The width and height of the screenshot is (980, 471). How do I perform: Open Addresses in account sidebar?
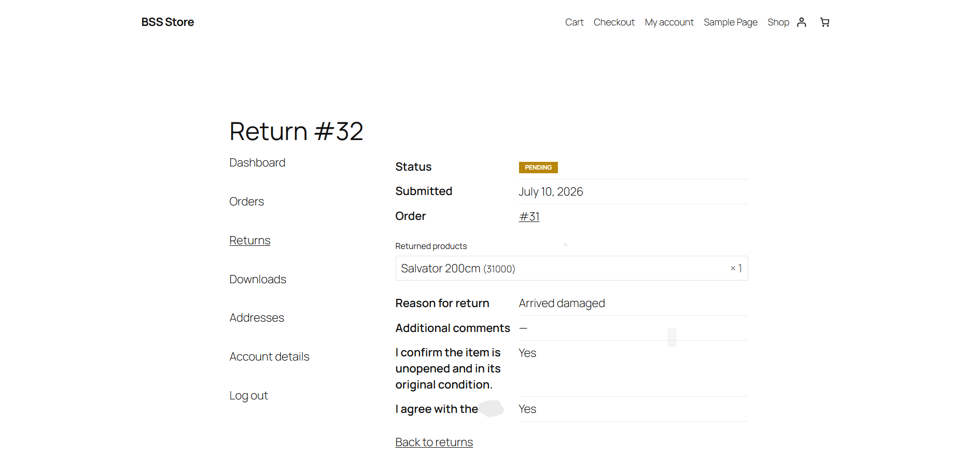257,317
